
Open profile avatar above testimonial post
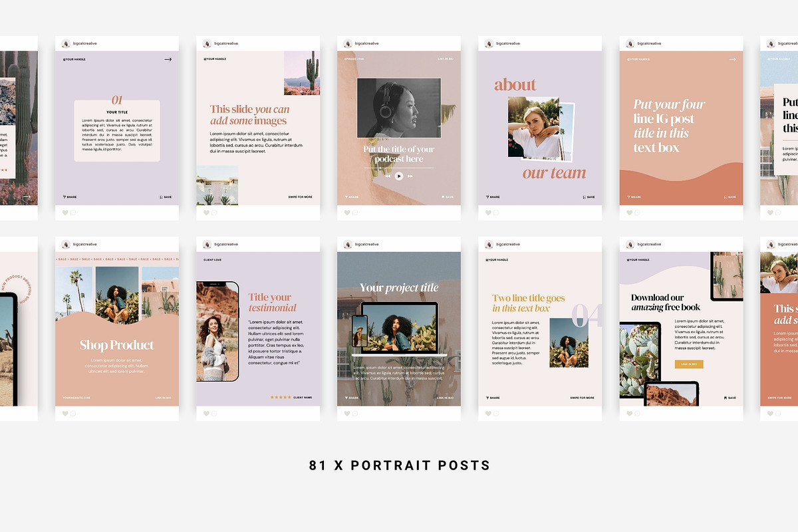pyautogui.click(x=206, y=244)
